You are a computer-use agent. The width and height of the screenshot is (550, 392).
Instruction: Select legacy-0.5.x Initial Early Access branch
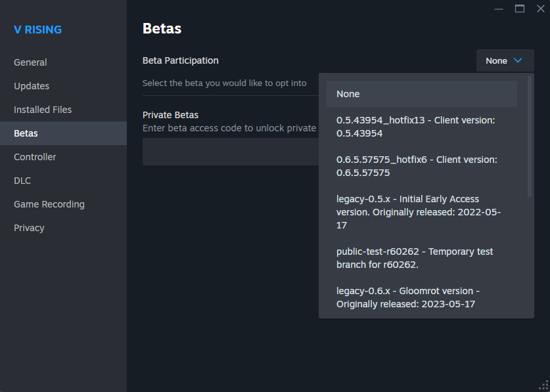pyautogui.click(x=421, y=211)
